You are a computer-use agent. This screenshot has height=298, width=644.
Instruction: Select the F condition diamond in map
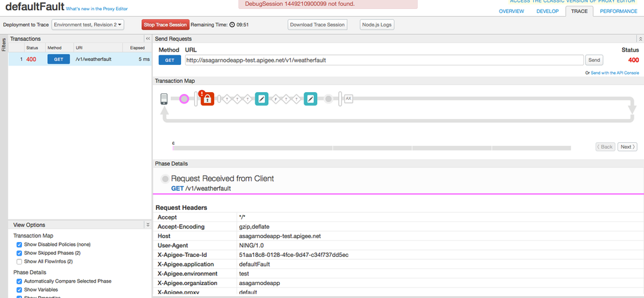(276, 98)
